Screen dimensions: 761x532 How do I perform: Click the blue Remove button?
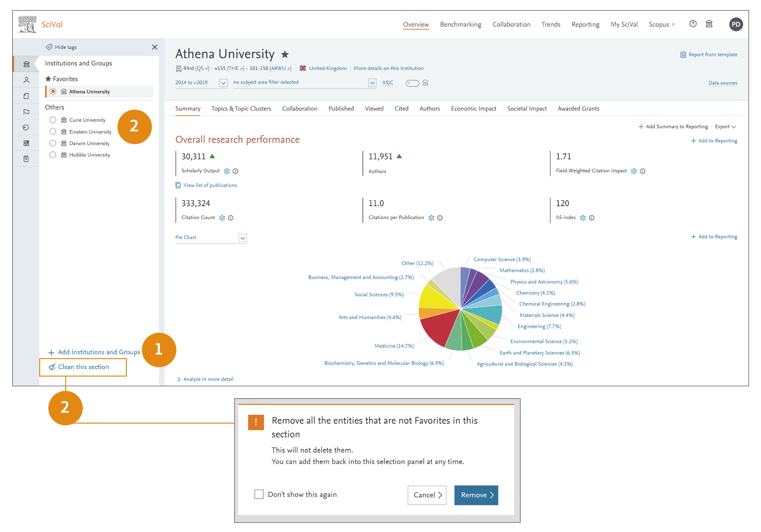476,495
